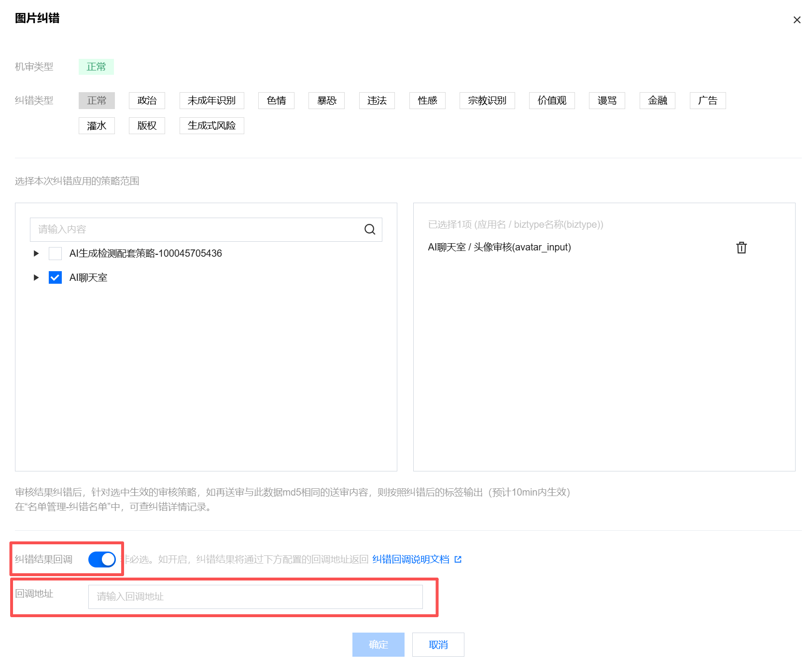812x663 pixels.
Task: Check the AI生成检测配套策略-100045705436 checkbox
Action: click(55, 253)
